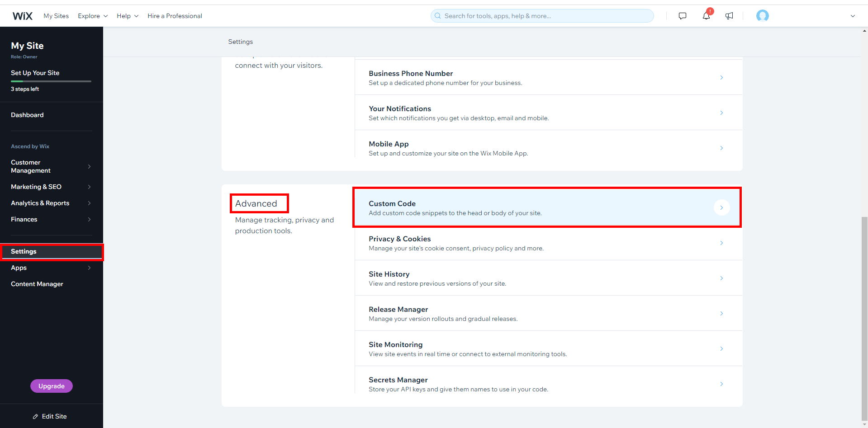Click Settings page header text

(x=241, y=42)
